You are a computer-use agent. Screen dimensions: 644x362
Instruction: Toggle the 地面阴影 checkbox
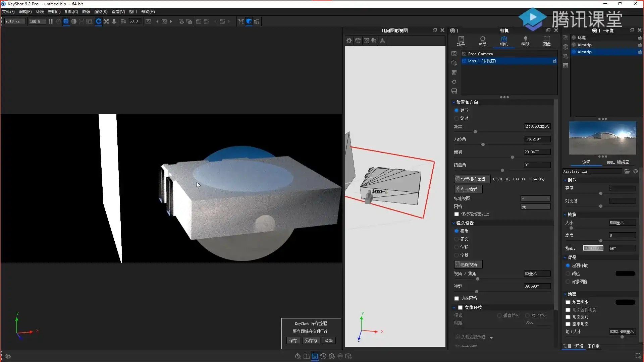point(568,302)
